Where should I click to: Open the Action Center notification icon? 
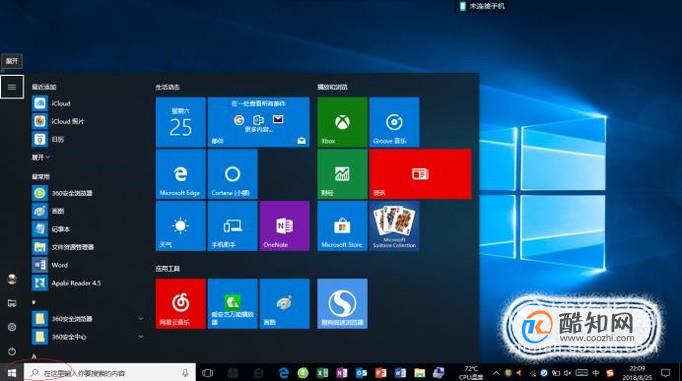click(665, 373)
